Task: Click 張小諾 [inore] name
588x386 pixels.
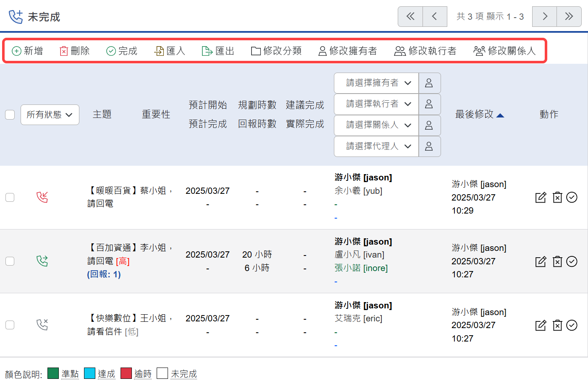Action: (x=361, y=268)
